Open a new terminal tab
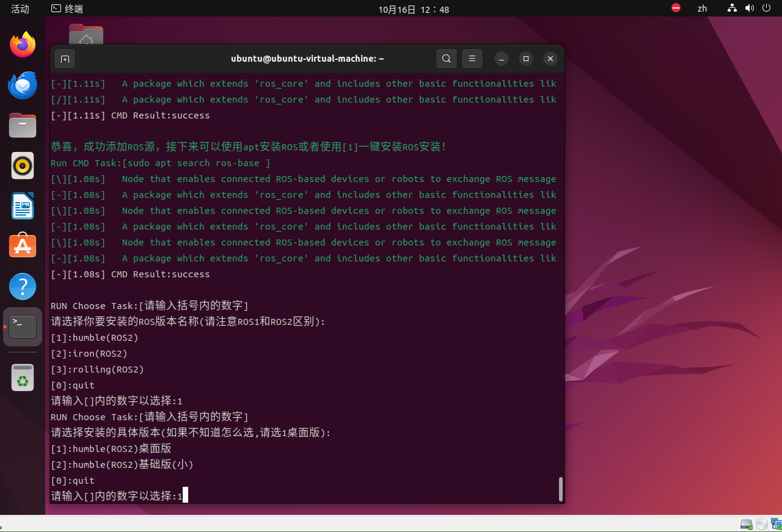Image resolution: width=782 pixels, height=532 pixels. click(x=65, y=59)
